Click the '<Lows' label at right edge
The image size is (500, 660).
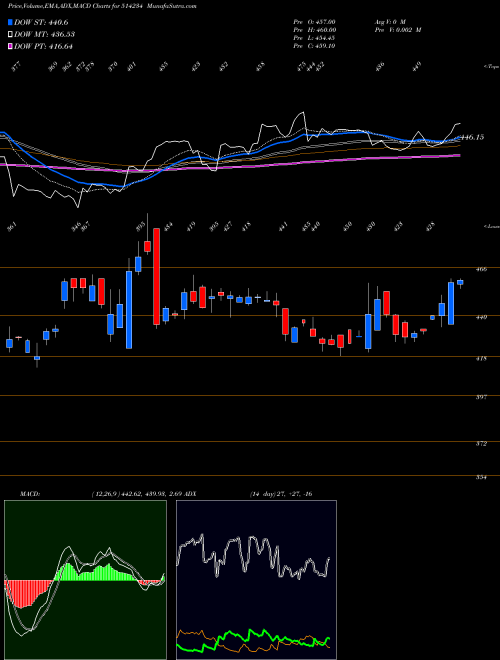click(x=491, y=226)
